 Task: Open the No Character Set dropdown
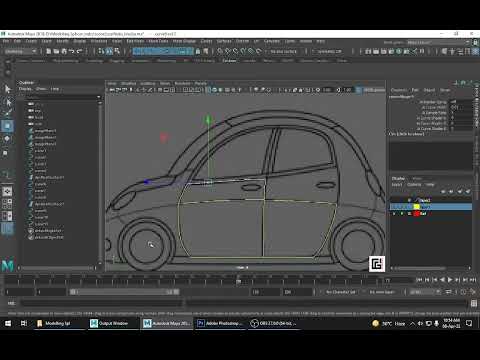tap(340, 292)
